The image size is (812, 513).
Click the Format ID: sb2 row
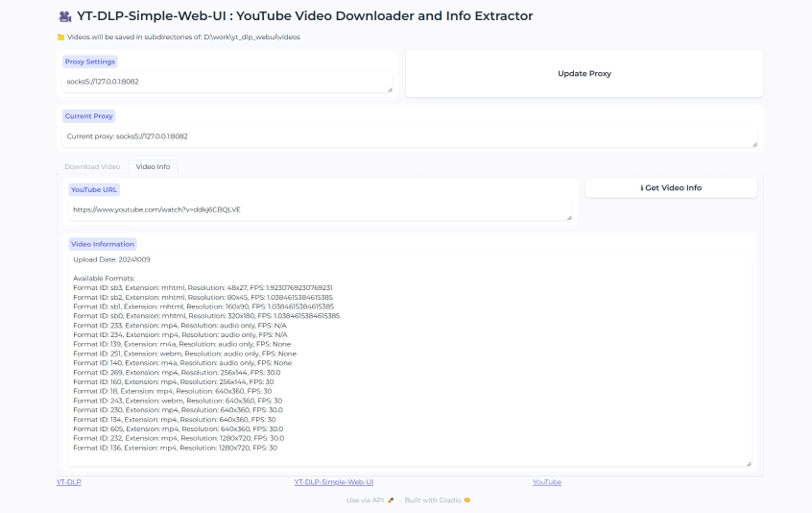click(203, 298)
